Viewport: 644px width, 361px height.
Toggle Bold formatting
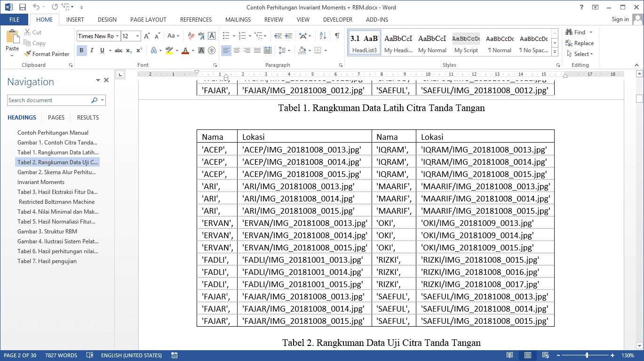point(82,50)
